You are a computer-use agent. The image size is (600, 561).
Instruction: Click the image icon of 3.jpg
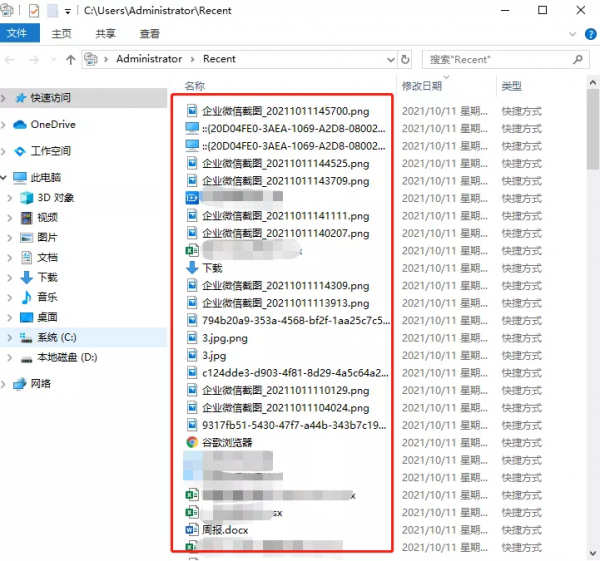[192, 355]
